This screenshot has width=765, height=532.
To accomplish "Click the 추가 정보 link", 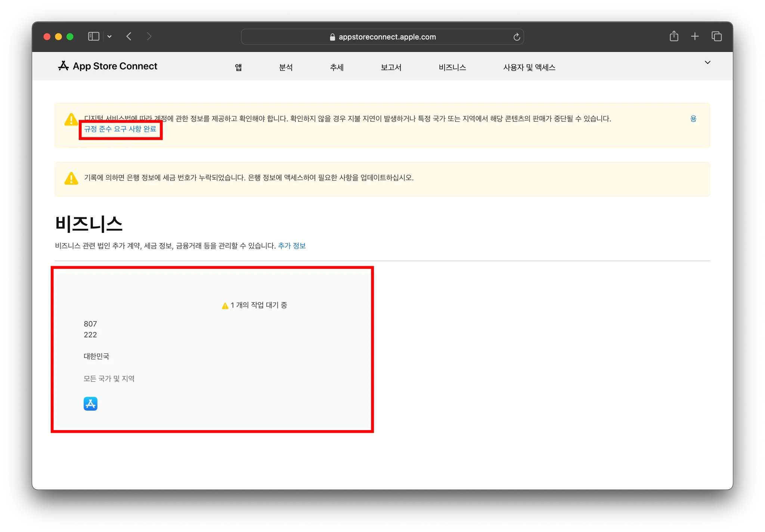I will [292, 246].
